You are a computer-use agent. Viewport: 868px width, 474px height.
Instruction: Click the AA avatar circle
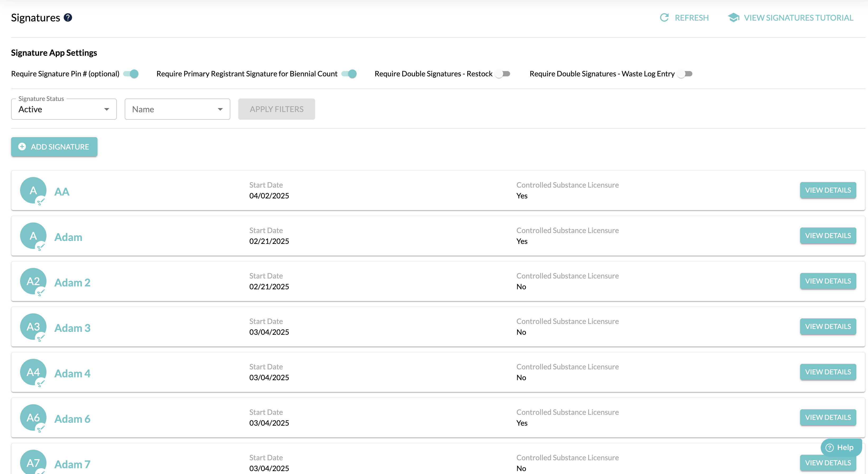point(33,190)
